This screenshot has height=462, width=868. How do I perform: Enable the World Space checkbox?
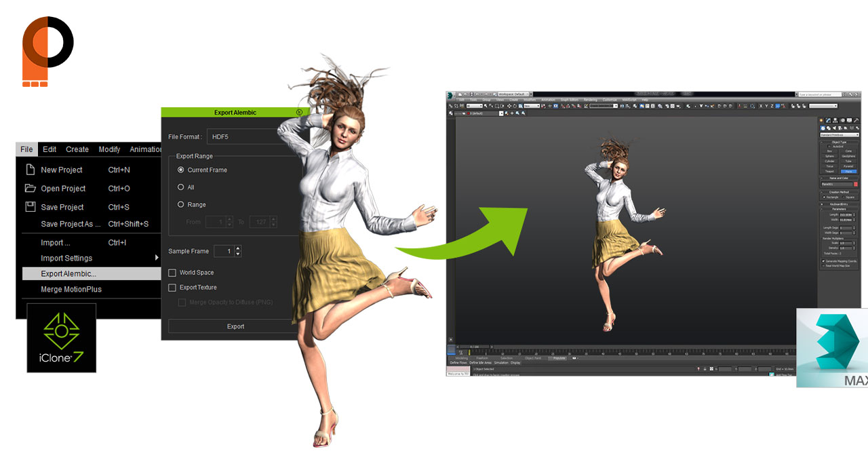[172, 273]
